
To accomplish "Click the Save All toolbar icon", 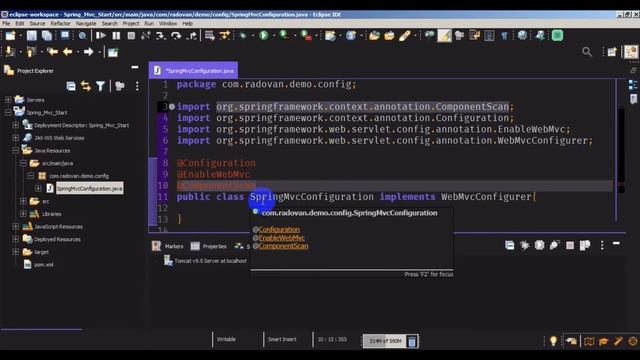I will click(47, 36).
